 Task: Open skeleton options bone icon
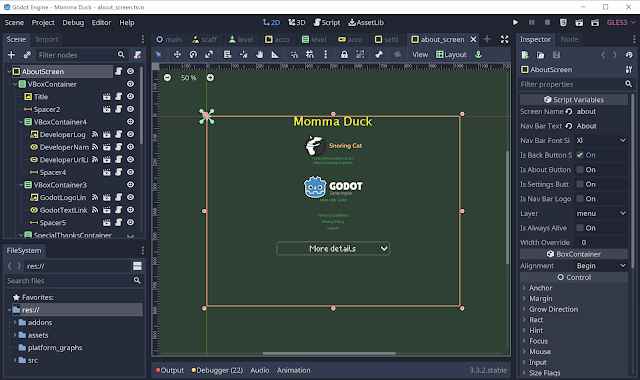pos(379,54)
